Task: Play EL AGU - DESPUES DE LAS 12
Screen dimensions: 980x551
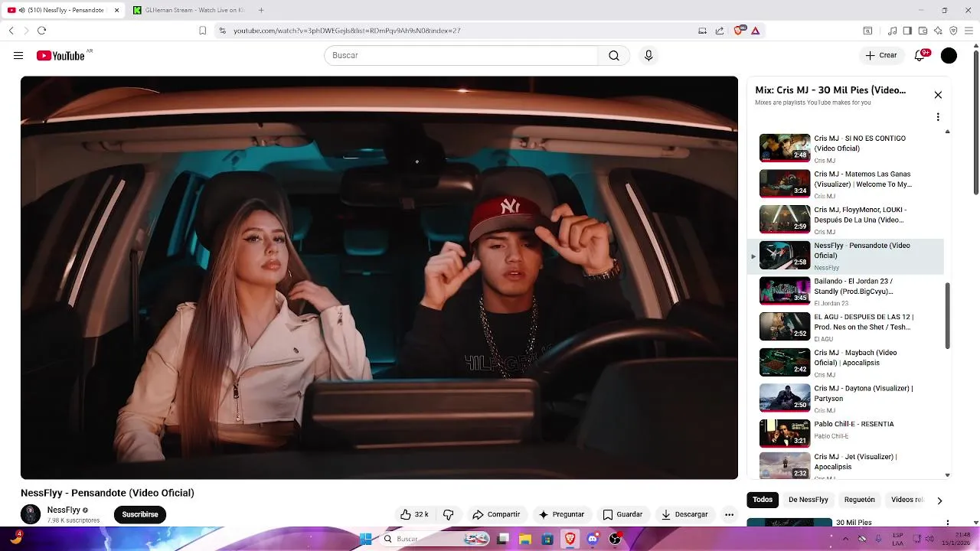Action: [x=845, y=327]
